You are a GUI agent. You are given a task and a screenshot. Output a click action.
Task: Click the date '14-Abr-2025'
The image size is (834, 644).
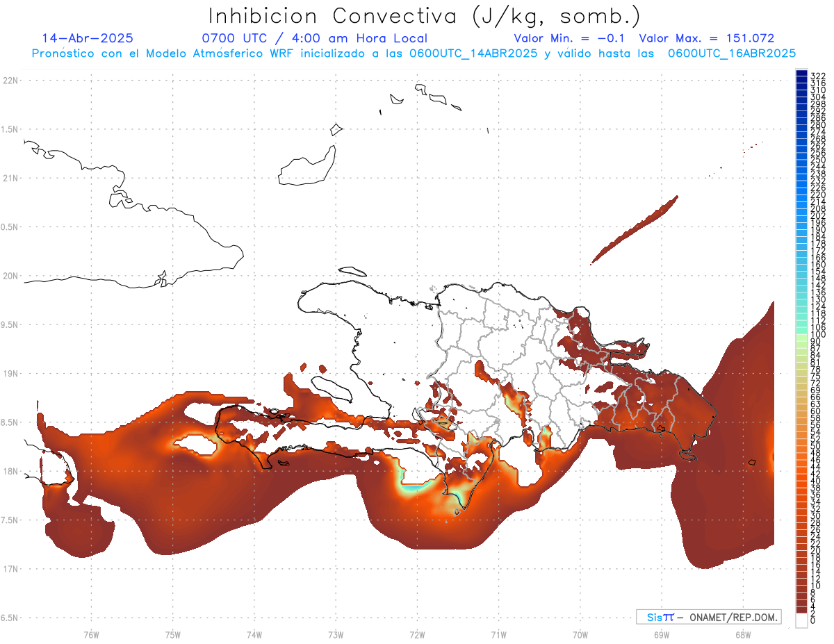click(x=88, y=38)
